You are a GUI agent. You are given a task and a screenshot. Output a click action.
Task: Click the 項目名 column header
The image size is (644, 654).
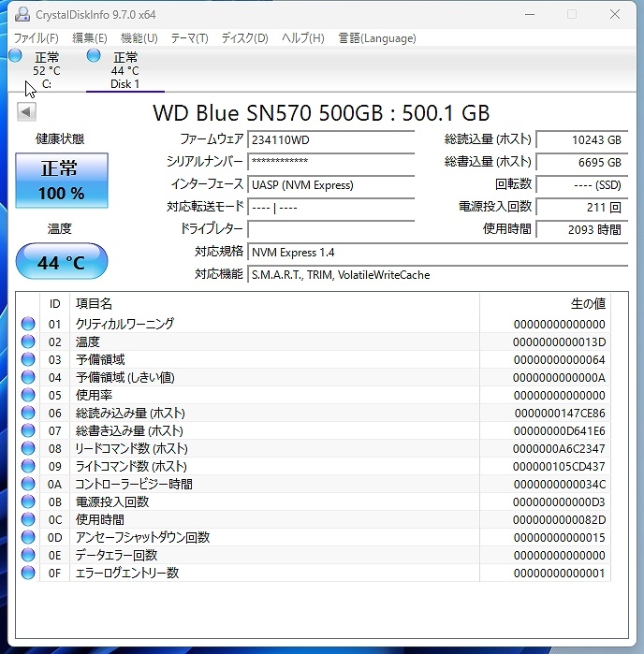(274, 304)
